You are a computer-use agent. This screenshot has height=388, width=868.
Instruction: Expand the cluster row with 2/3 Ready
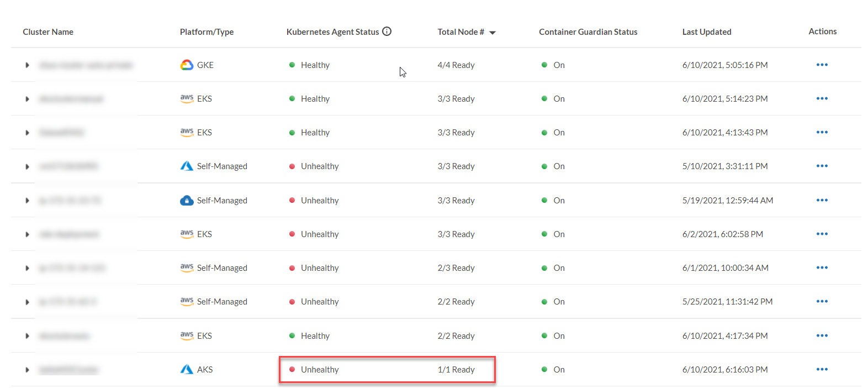(27, 268)
